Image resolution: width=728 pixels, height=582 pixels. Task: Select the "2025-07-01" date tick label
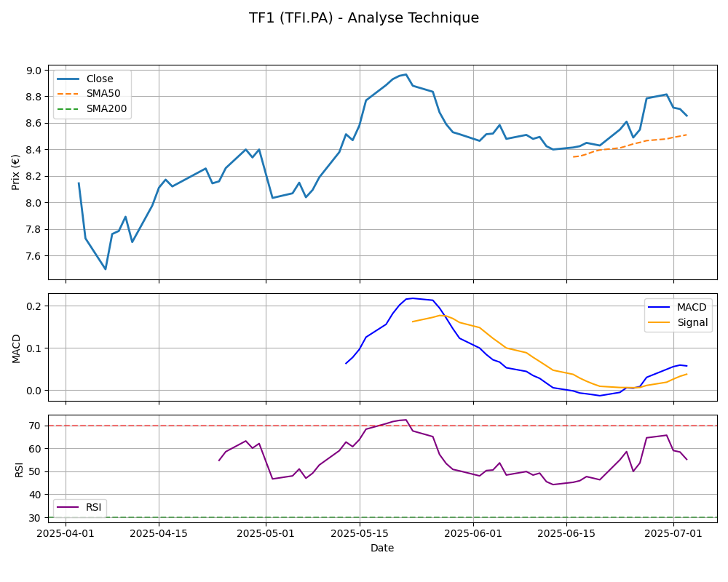point(673,533)
